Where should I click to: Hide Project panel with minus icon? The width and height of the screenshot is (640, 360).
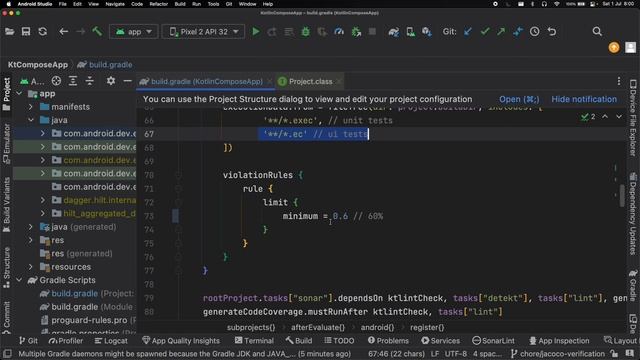127,81
